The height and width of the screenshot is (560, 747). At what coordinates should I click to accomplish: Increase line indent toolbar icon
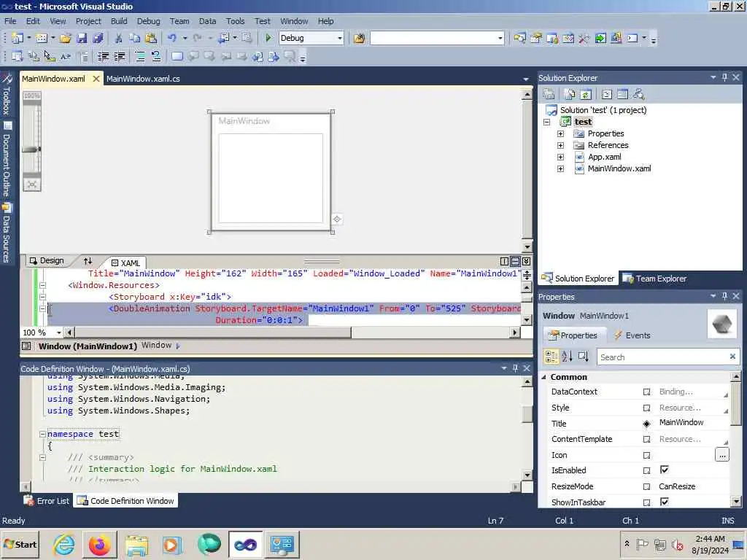pos(120,57)
